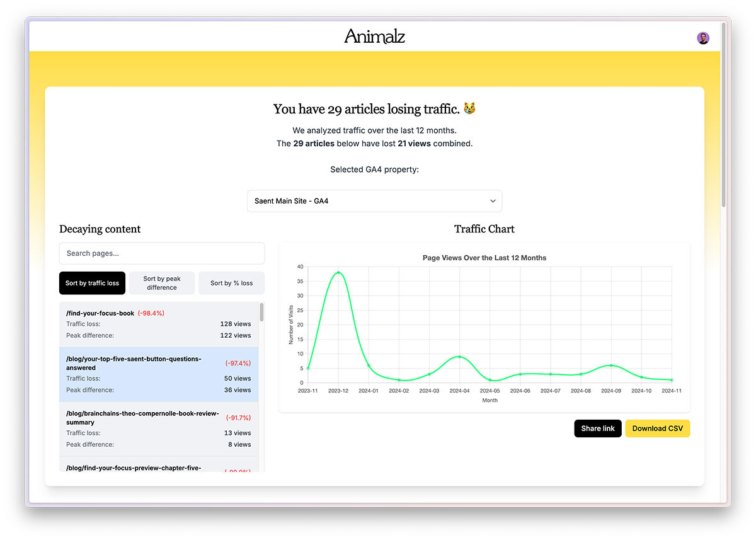The image size is (756, 540).
Task: Switch to Sort by peak difference
Action: pyautogui.click(x=162, y=283)
